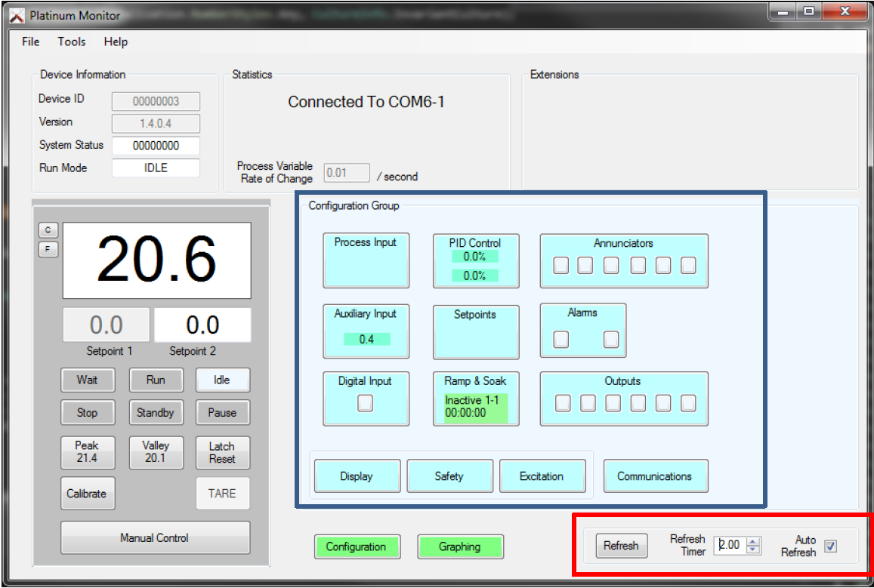Open the File menu
The image size is (874, 588).
(x=31, y=42)
